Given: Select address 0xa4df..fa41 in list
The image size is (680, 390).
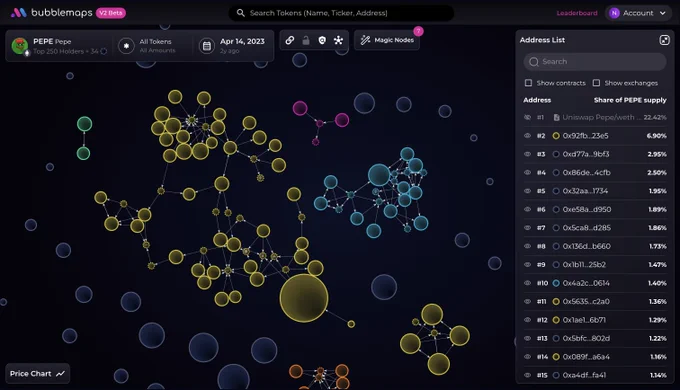Looking at the screenshot, I should coord(584,375).
